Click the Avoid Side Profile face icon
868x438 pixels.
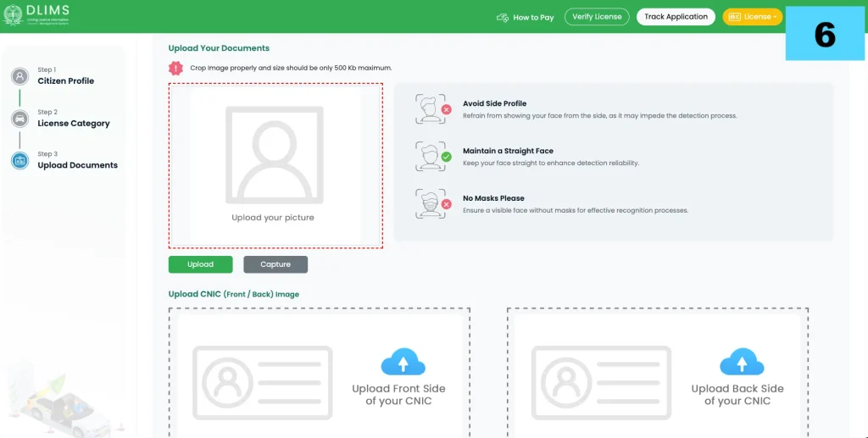[433, 108]
